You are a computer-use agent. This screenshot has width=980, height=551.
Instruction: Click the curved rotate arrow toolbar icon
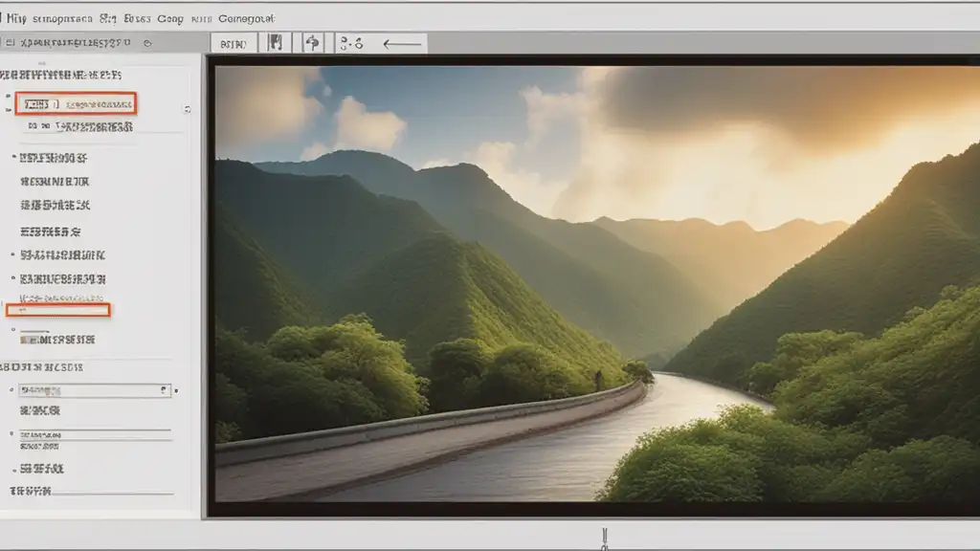(x=313, y=43)
